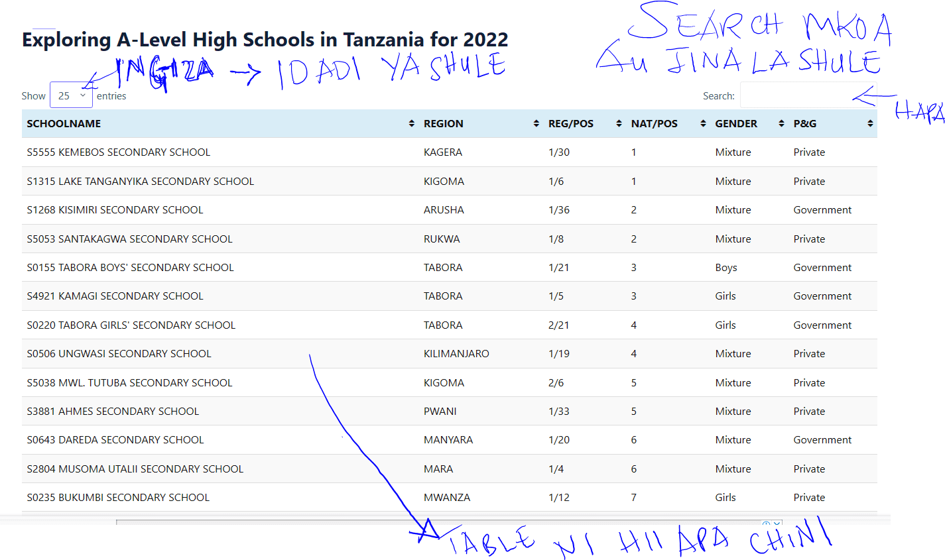The height and width of the screenshot is (560, 945).
Task: Click the sort icon on NAT/POS column
Action: [x=702, y=123]
